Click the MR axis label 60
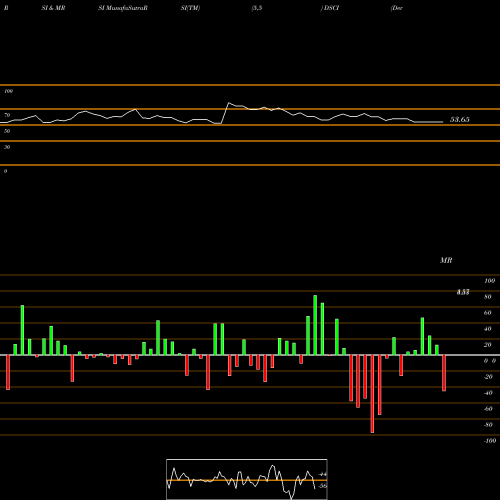Image resolution: width=500 pixels, height=500 pixels. coord(488,313)
